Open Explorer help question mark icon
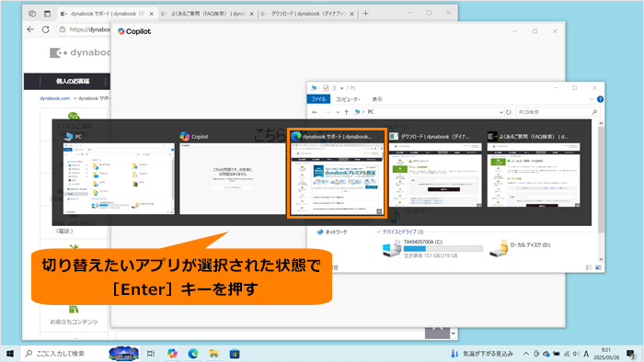644x362 pixels. (x=600, y=99)
